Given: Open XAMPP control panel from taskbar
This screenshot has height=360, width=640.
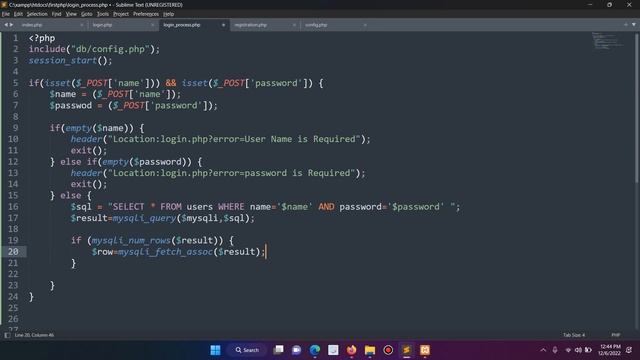Looking at the screenshot, I should tap(425, 350).
